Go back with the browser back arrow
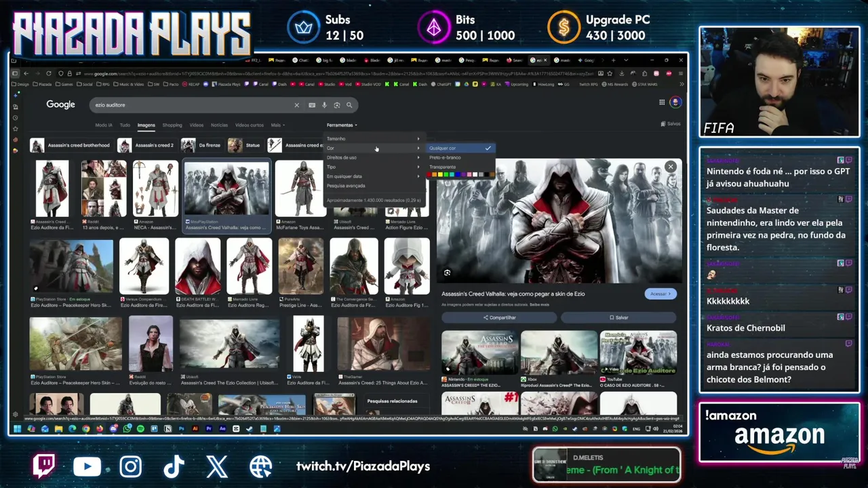This screenshot has width=868, height=488. 26,73
